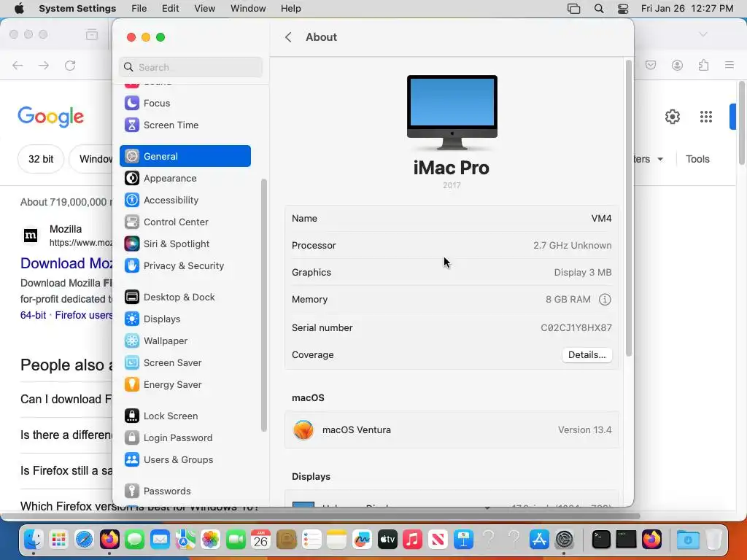Open the Window menu
The image size is (747, 560).
tap(248, 9)
